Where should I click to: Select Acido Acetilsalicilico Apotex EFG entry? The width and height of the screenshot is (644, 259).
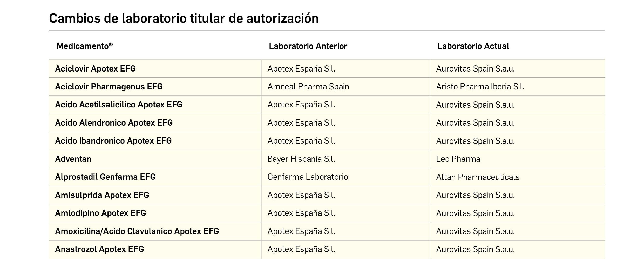pyautogui.click(x=119, y=105)
